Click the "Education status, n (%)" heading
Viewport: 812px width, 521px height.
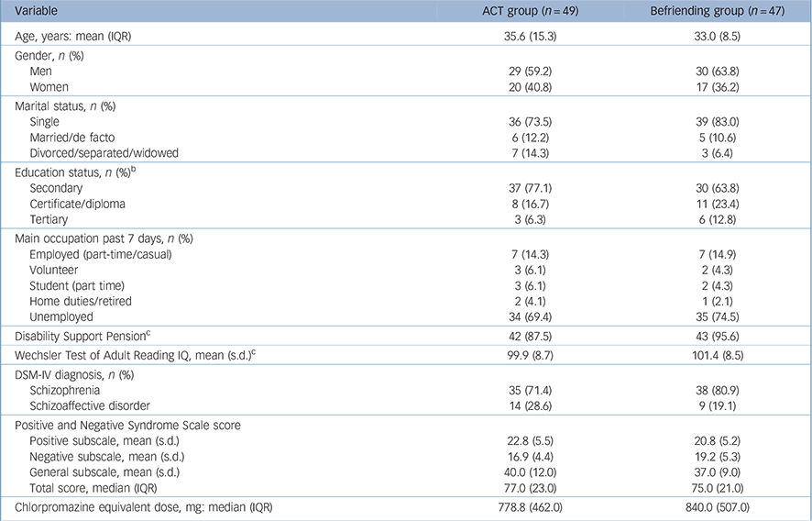pos(69,171)
